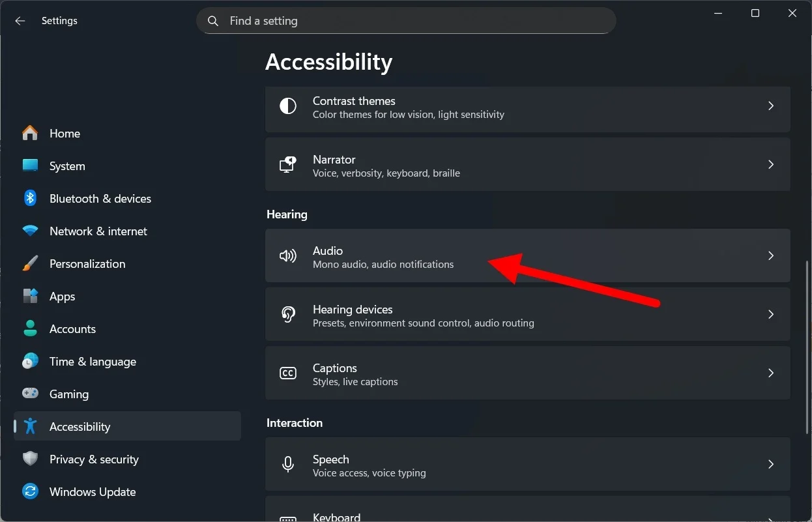Open Windows Update settings
This screenshot has height=522, width=812.
point(92,491)
